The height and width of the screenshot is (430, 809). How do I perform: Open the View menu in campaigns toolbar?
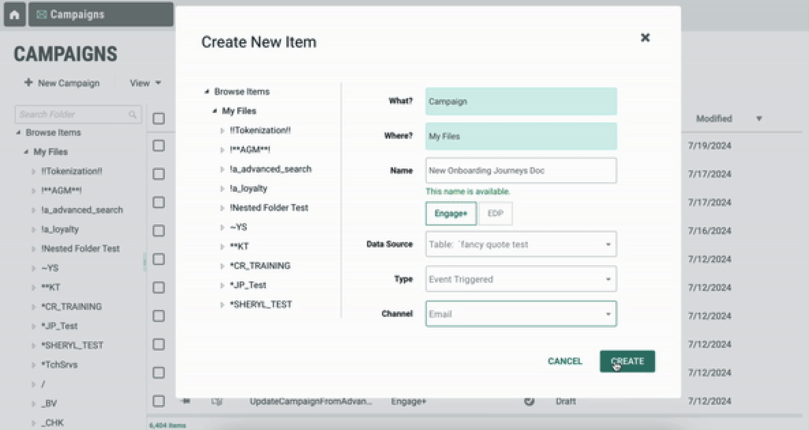coord(145,83)
